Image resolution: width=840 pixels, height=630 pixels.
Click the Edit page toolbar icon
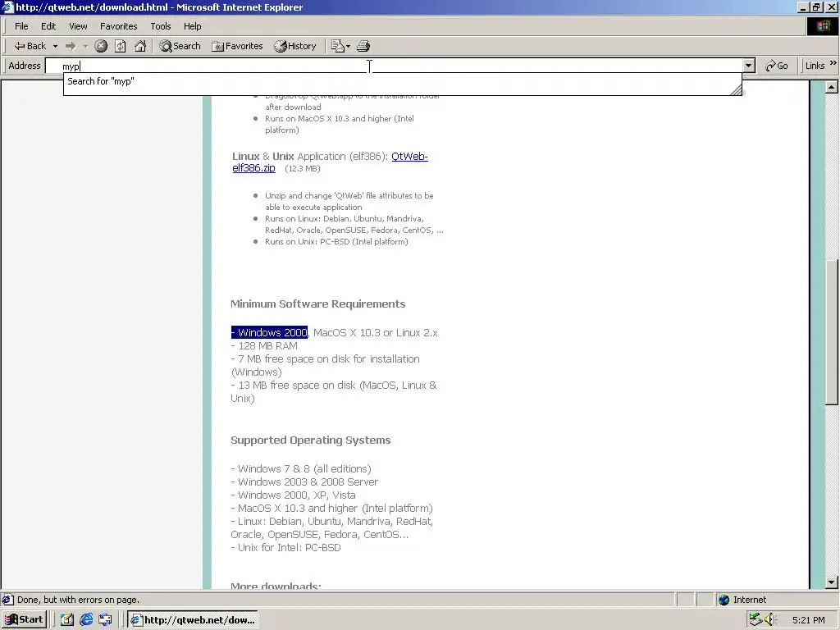(337, 46)
